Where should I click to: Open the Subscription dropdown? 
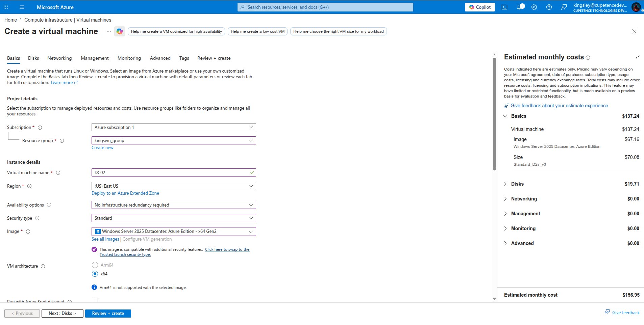(x=174, y=127)
